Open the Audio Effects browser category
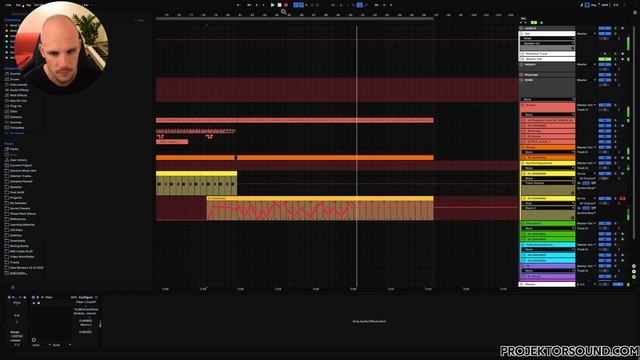This screenshot has height=360, width=640. coord(19,90)
